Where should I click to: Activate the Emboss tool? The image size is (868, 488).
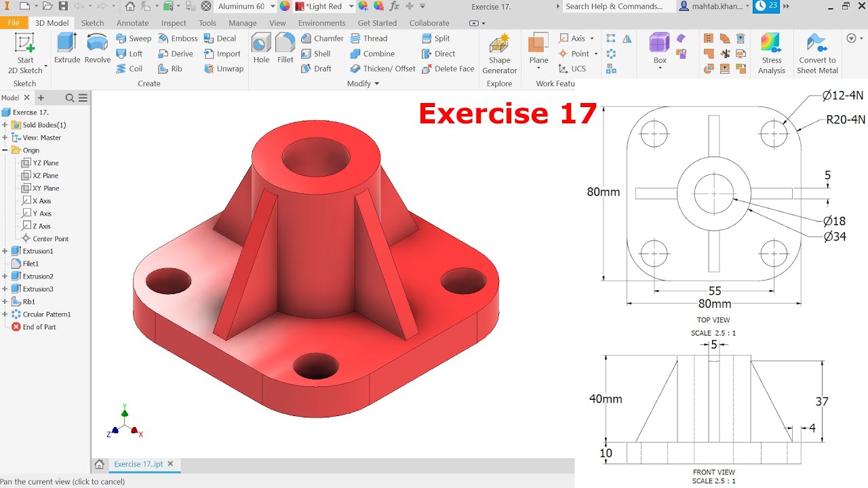pyautogui.click(x=178, y=39)
